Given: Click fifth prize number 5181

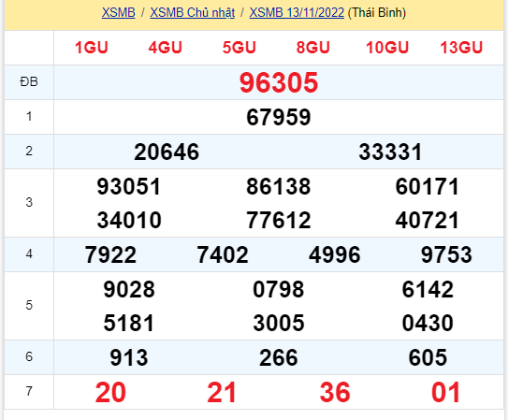Looking at the screenshot, I should tap(129, 323).
